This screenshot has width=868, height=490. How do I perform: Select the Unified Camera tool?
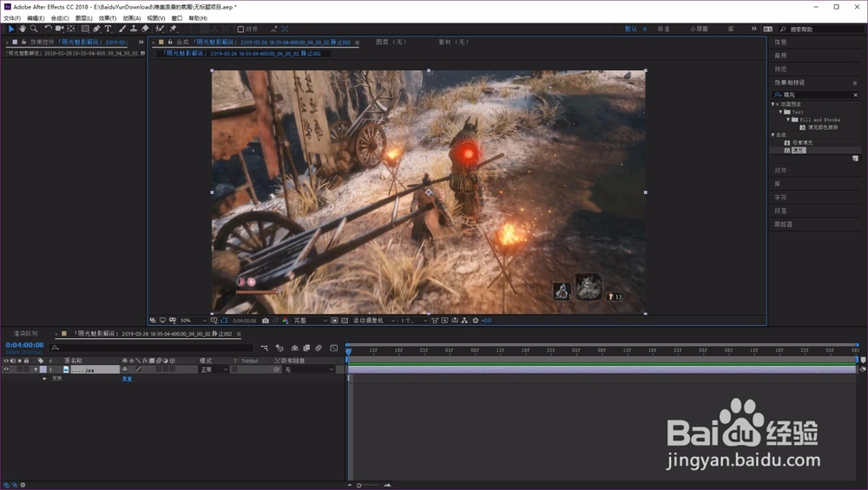tap(59, 29)
